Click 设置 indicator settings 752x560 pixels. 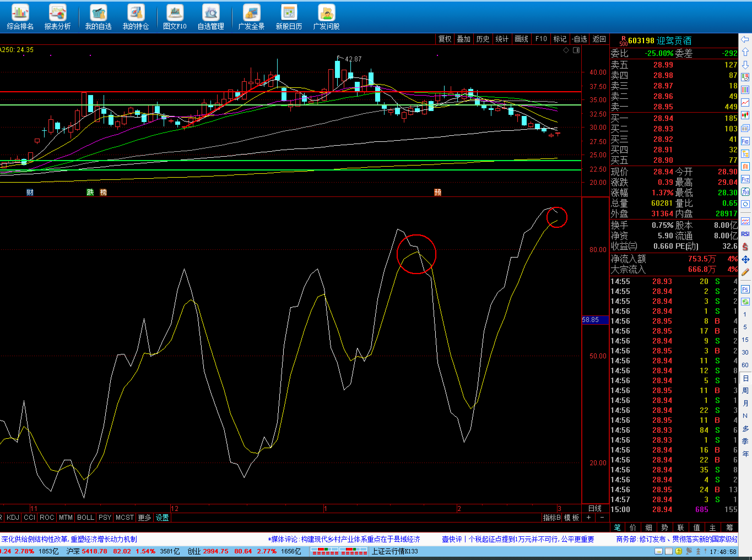click(x=162, y=518)
